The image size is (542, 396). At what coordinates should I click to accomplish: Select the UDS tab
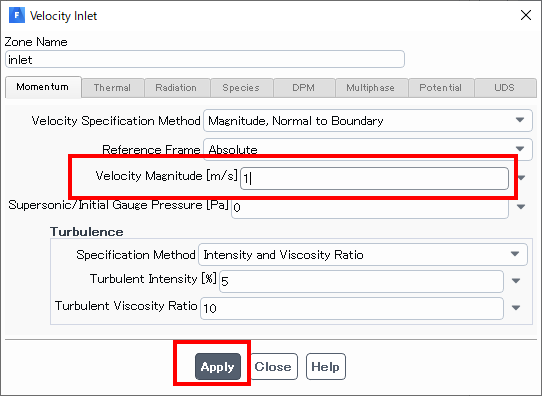click(x=504, y=88)
